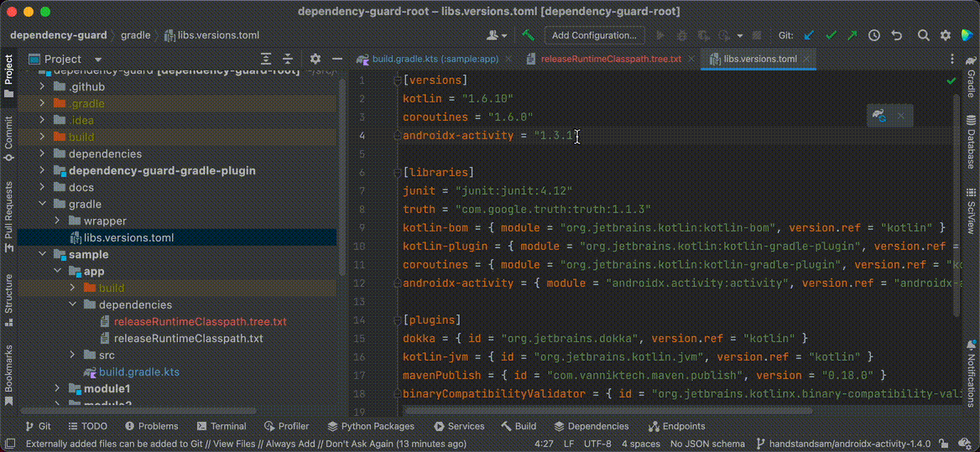Open the Problems tool window

coord(152,426)
